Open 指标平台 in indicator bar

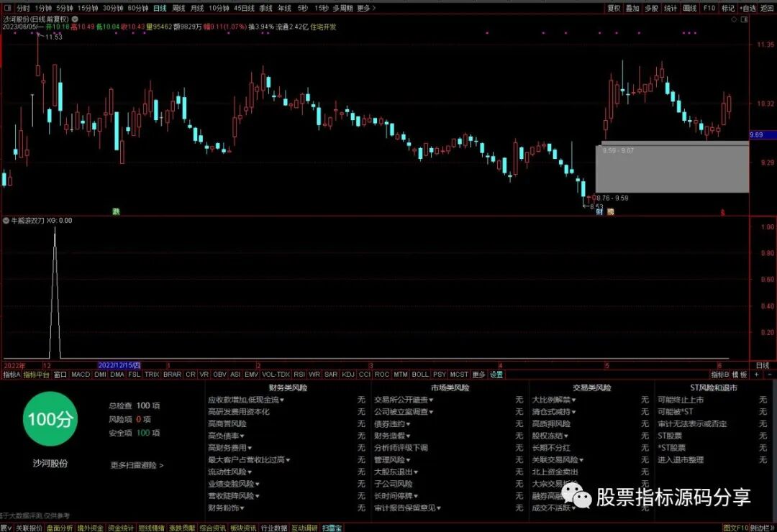[x=37, y=375]
